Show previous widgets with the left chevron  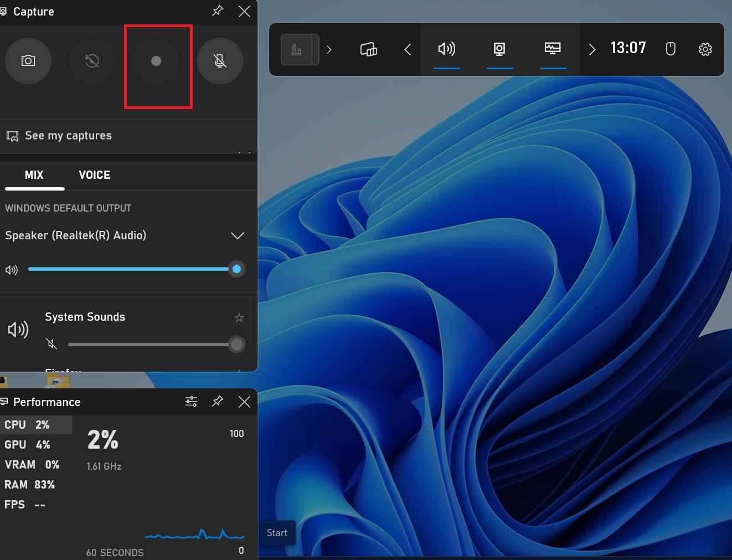point(408,50)
